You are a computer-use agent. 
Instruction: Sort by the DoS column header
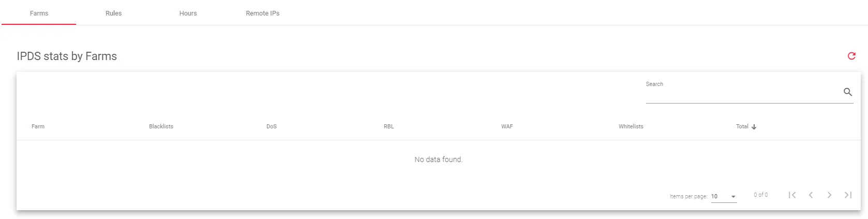click(271, 126)
